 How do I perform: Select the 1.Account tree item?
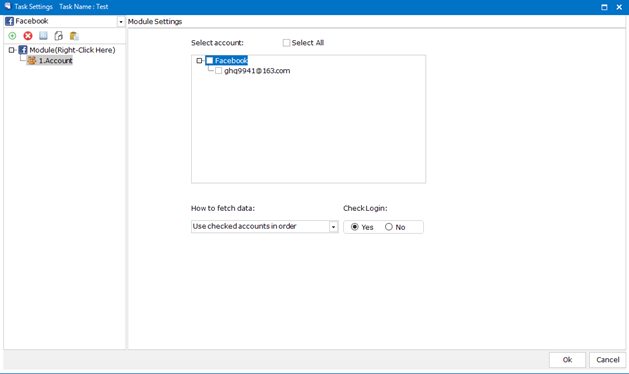(x=55, y=61)
